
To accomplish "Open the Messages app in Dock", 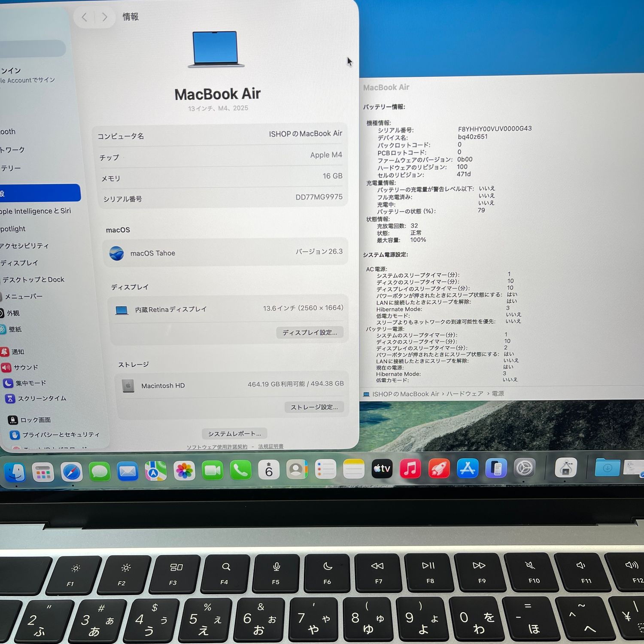I will pyautogui.click(x=100, y=472).
